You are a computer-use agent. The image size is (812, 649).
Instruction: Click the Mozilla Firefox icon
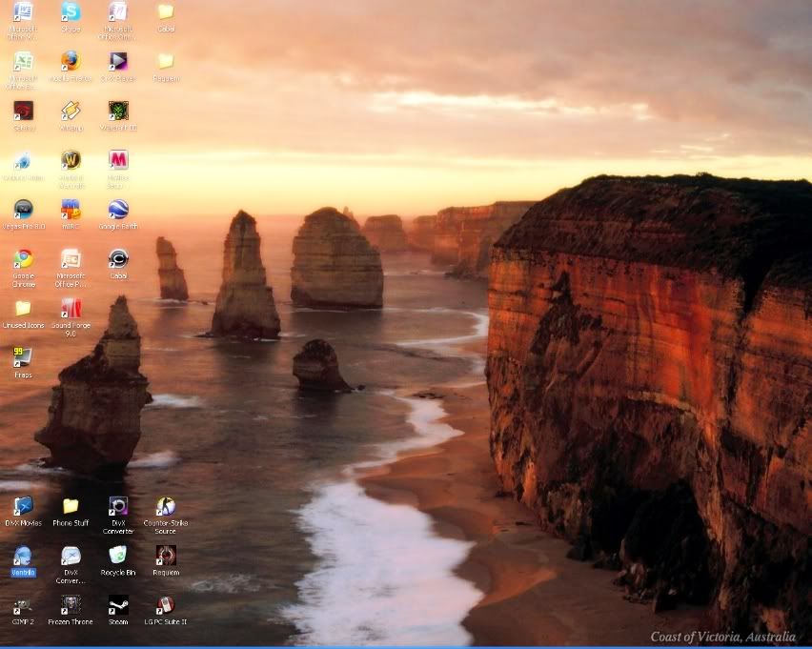pyautogui.click(x=71, y=62)
